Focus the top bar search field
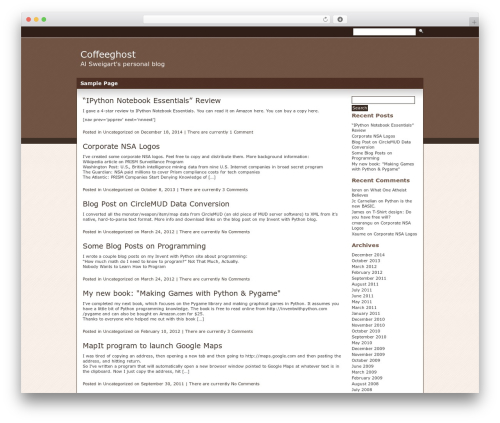Viewport: 500px width, 423px height. click(x=384, y=32)
